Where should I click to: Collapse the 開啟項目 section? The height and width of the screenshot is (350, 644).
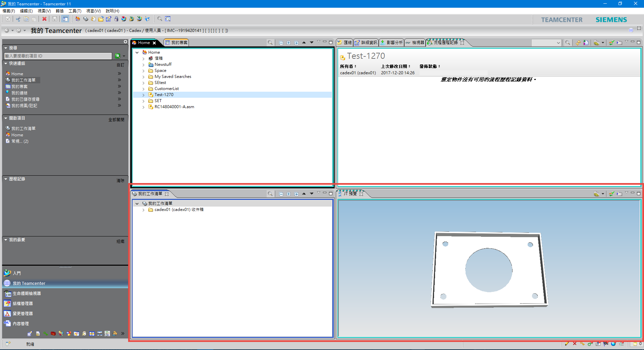coord(6,118)
